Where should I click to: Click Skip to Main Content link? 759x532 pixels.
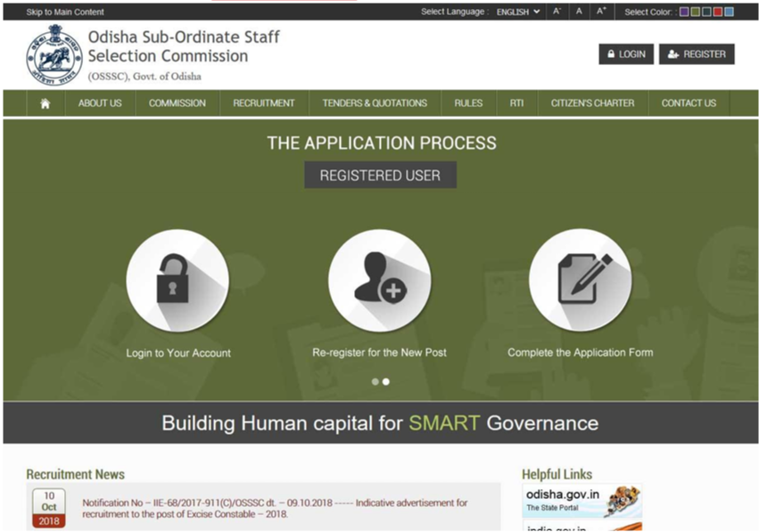point(65,12)
